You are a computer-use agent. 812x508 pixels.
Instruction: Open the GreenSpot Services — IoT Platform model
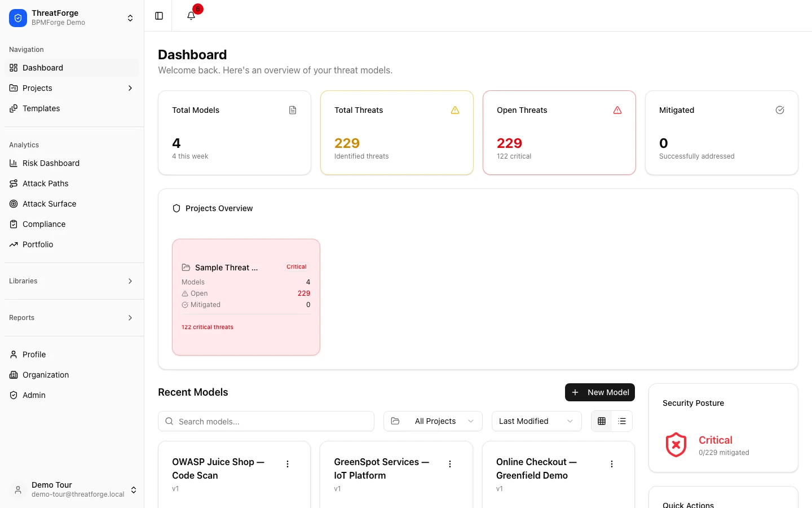381,468
